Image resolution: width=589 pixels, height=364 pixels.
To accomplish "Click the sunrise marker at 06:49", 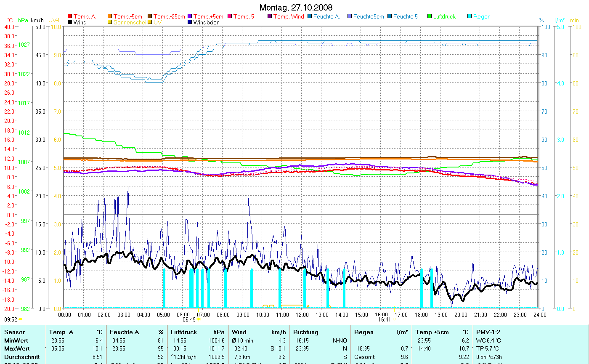I will point(199,319).
